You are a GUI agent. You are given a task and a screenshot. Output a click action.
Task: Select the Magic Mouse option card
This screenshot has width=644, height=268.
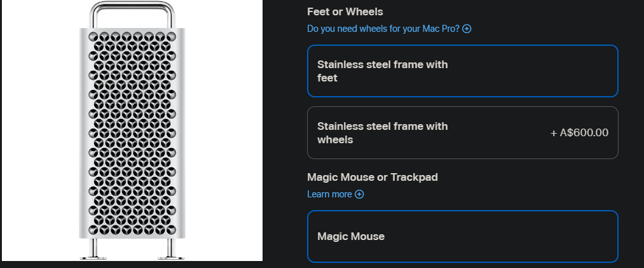point(462,236)
